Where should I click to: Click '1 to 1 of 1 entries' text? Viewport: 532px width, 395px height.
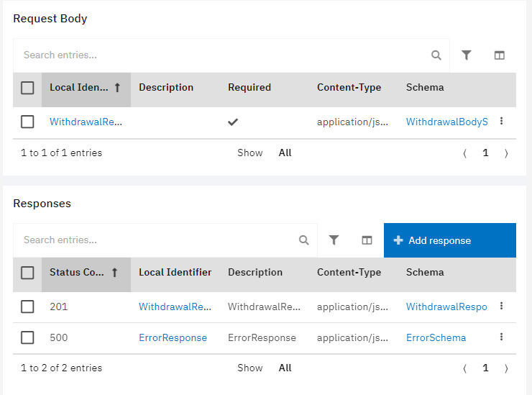pyautogui.click(x=61, y=153)
